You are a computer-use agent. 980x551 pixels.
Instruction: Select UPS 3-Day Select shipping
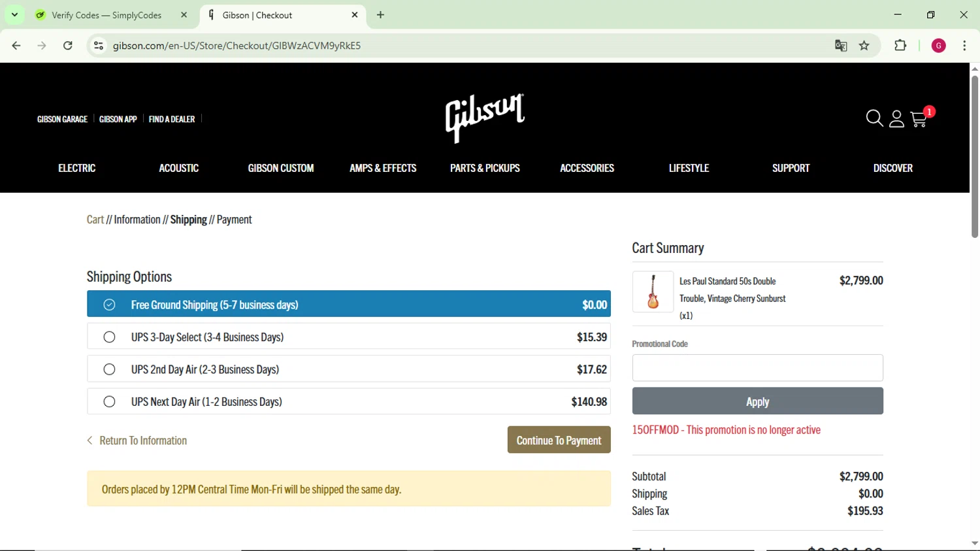tap(349, 337)
